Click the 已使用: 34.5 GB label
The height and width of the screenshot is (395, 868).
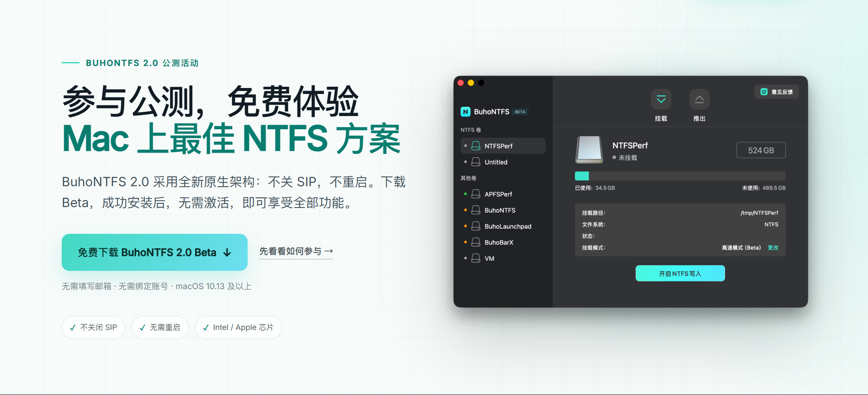pos(595,188)
